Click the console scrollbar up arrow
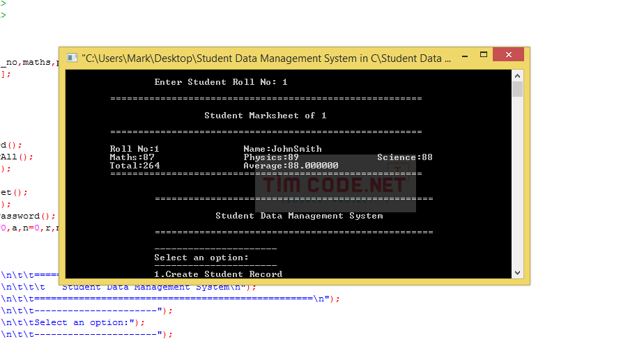Screen dimensions: 644x339 [x=517, y=76]
